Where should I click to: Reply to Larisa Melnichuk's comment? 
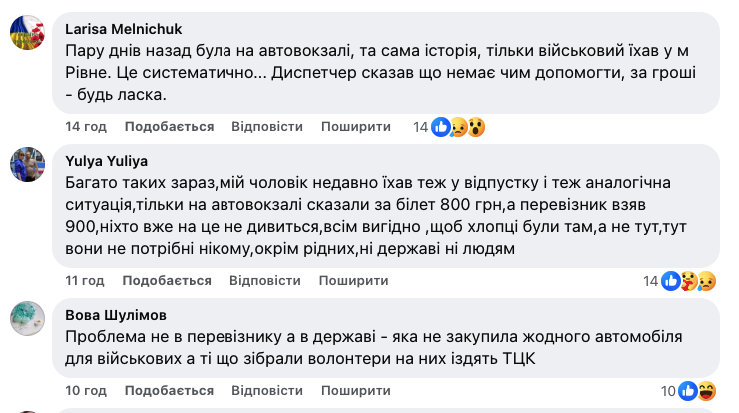click(x=266, y=127)
